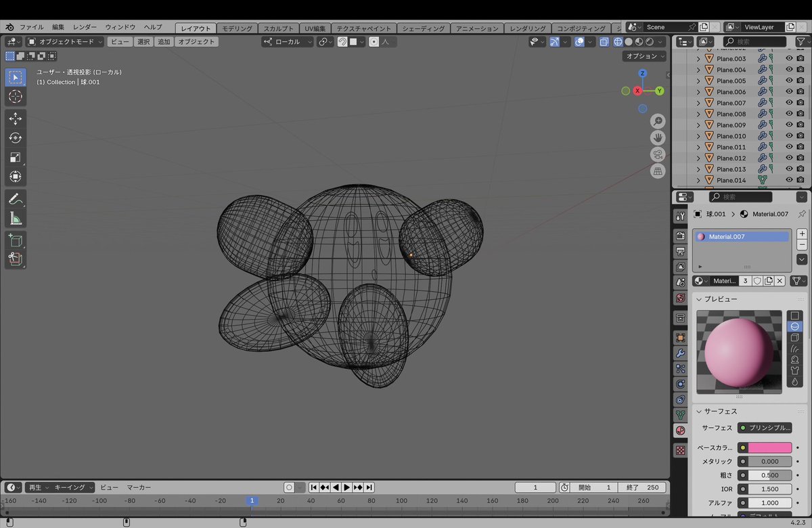Choose flat plane preview shape
812x528 pixels.
[795, 315]
